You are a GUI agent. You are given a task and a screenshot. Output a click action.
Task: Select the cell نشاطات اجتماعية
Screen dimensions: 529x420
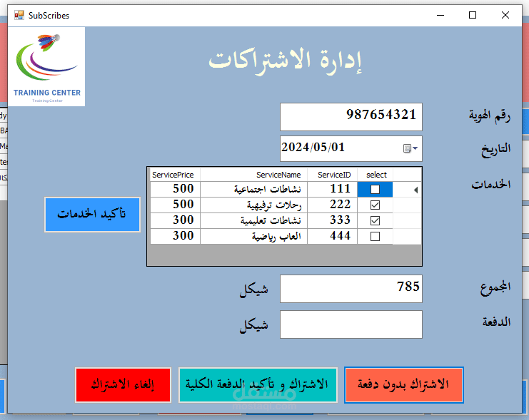pos(253,190)
